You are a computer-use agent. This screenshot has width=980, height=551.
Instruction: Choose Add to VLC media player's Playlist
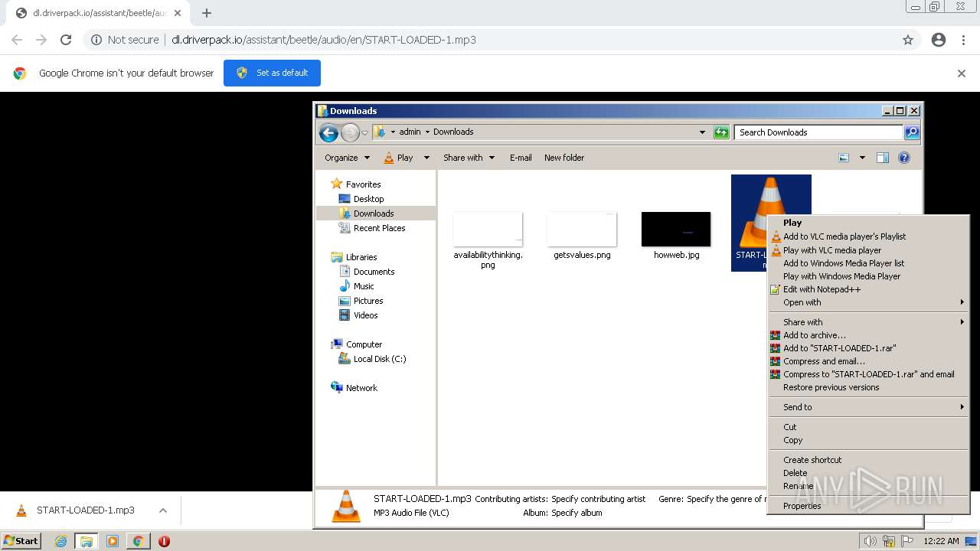click(844, 236)
